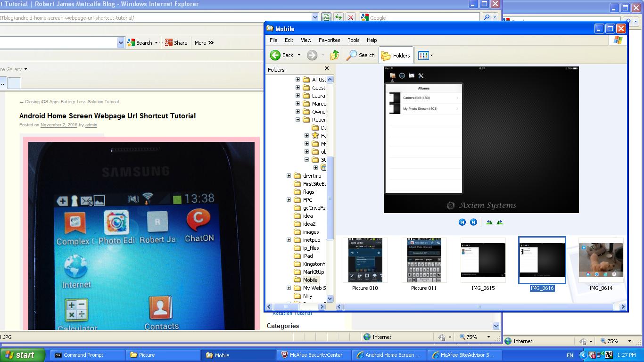This screenshot has height=362, width=644.
Task: Collapse the Categories section arrow
Action: (x=496, y=326)
